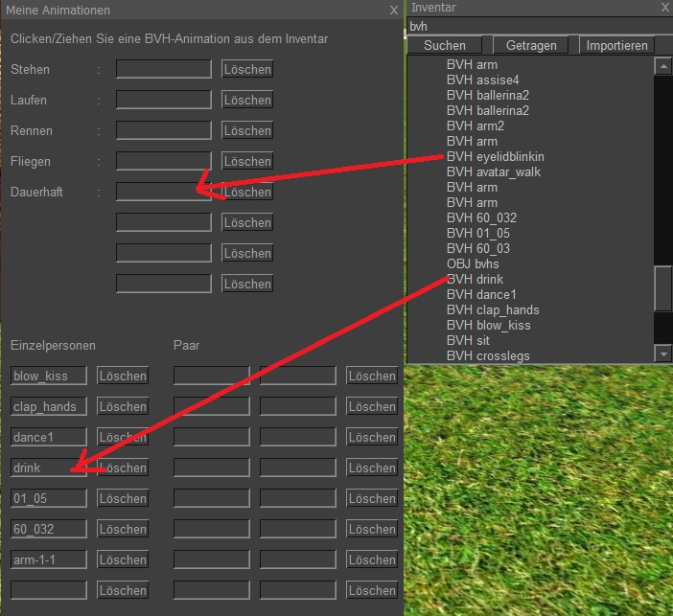
Task: Click the arm-1-1 animation slot
Action: [x=49, y=559]
